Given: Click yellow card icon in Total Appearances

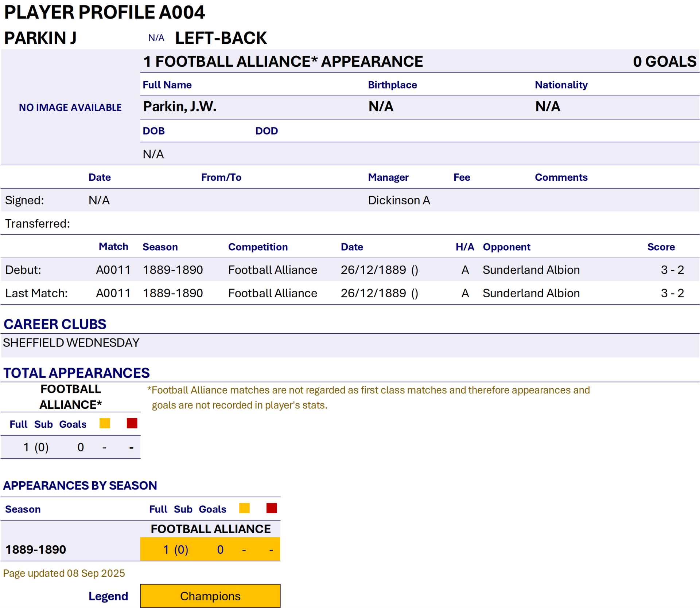Looking at the screenshot, I should point(105,423).
